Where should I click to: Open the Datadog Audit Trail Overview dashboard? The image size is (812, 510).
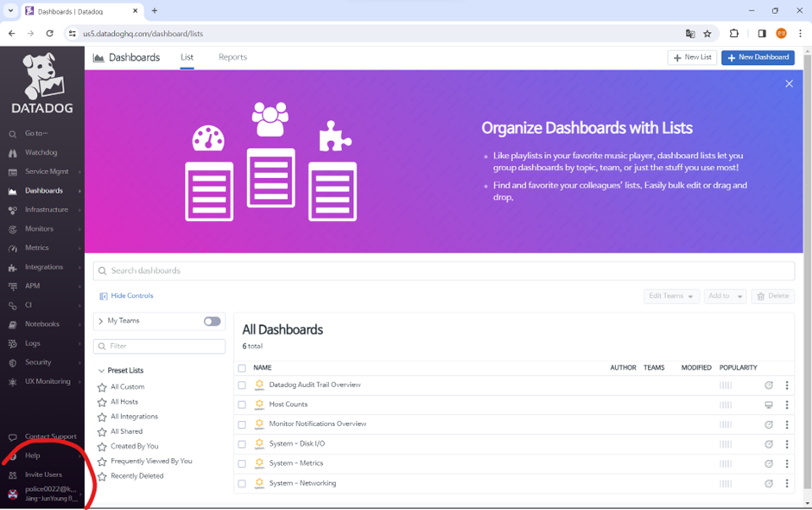(314, 385)
